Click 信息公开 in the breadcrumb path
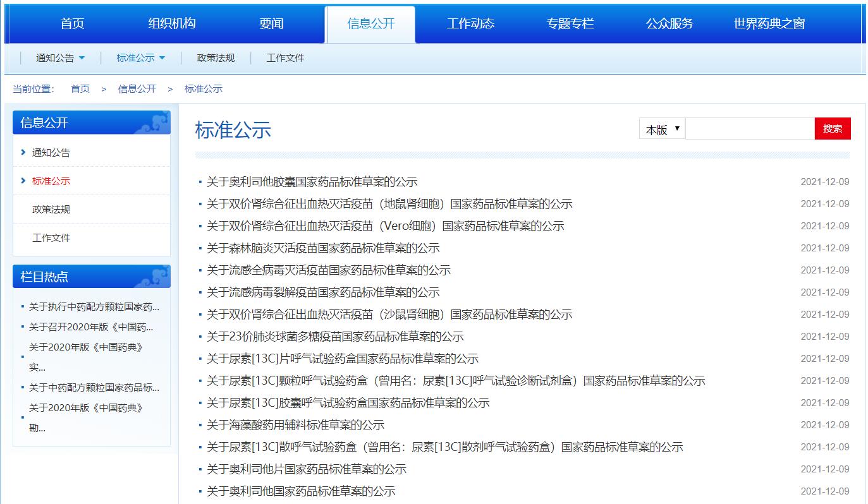 137,89
